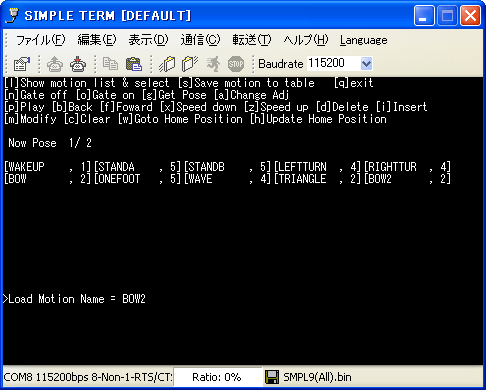The image size is (486, 390).
Task: Click the connect phone icon with up arrow
Action: coord(55,64)
